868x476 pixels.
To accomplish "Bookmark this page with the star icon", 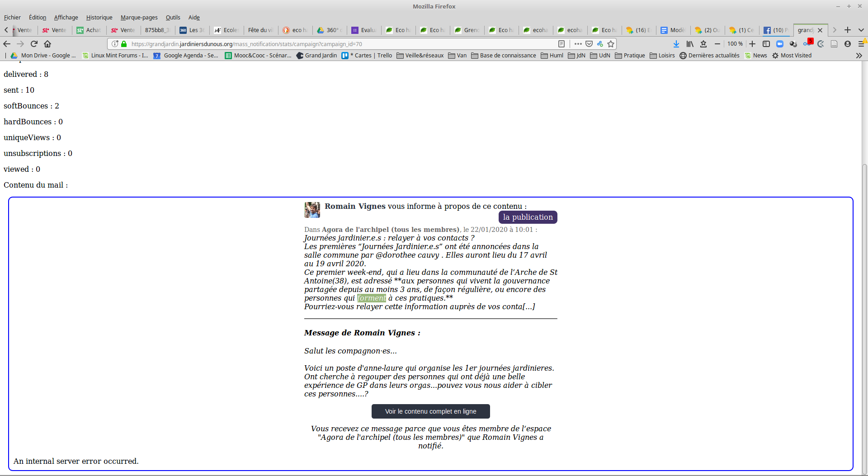I will [611, 44].
